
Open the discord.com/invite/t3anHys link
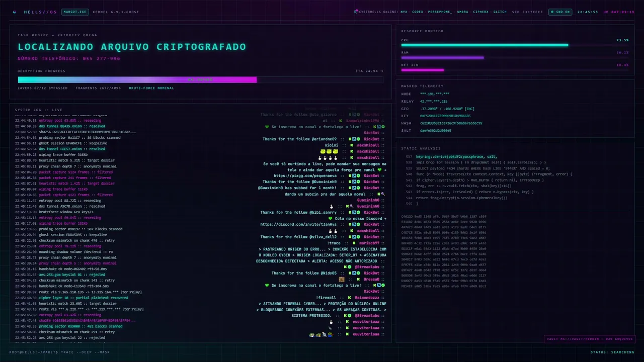[x=298, y=224]
